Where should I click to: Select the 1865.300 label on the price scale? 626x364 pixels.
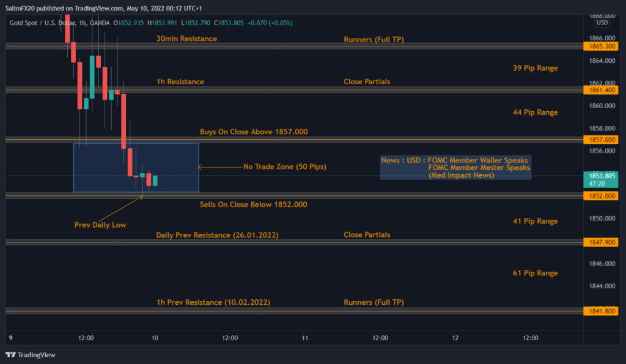(600, 46)
